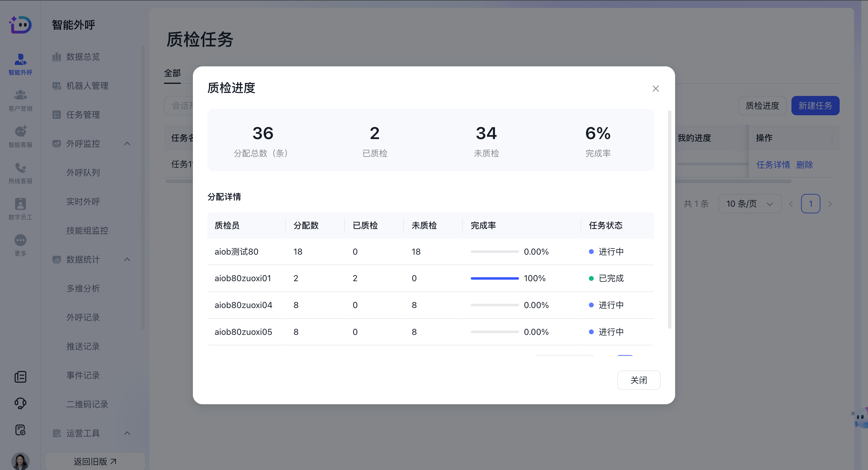
Task: Open 数字员工 module icon
Action: (x=20, y=209)
